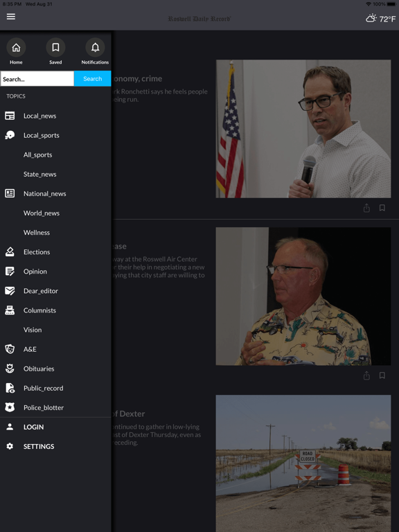Click the Public_record document icon
This screenshot has height=532, width=399.
tap(10, 388)
